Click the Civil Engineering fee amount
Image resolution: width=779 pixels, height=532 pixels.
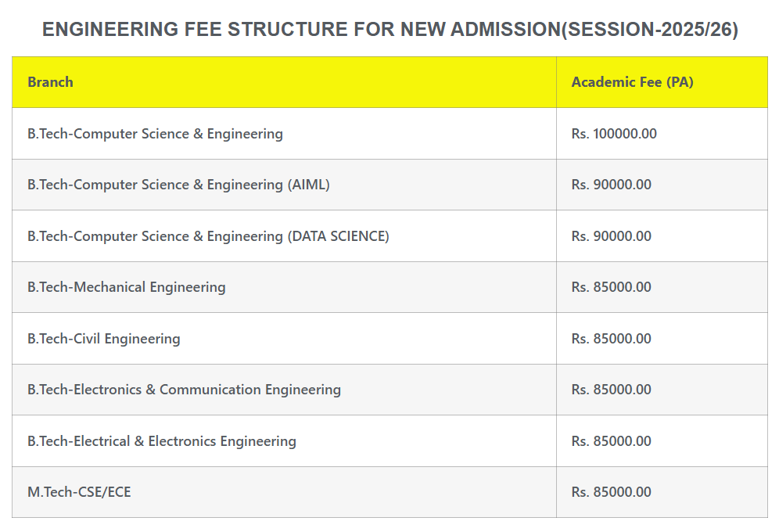[x=611, y=339]
